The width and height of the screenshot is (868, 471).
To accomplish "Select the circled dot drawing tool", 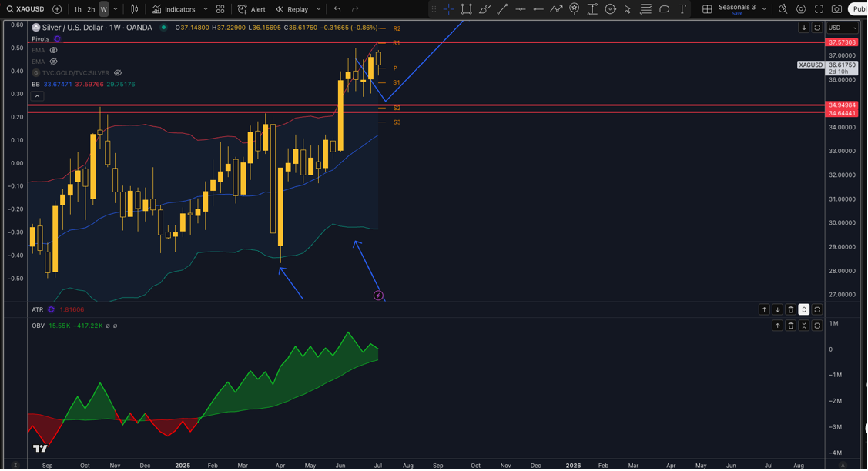I will (x=611, y=9).
